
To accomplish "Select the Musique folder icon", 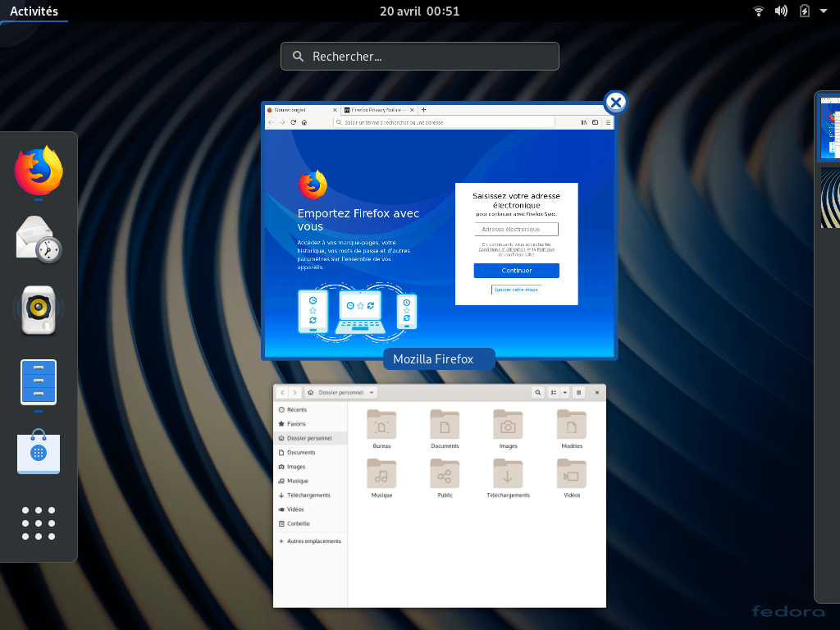I will pyautogui.click(x=381, y=474).
